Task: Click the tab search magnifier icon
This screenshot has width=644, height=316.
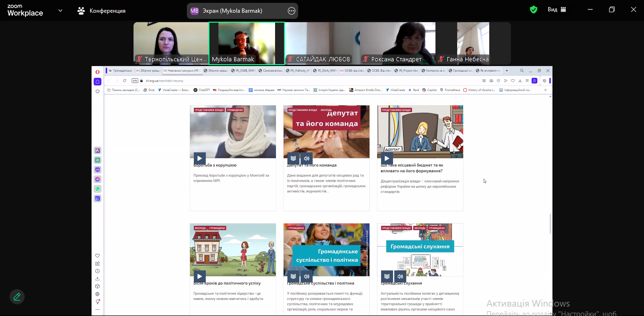Action: coord(522,71)
